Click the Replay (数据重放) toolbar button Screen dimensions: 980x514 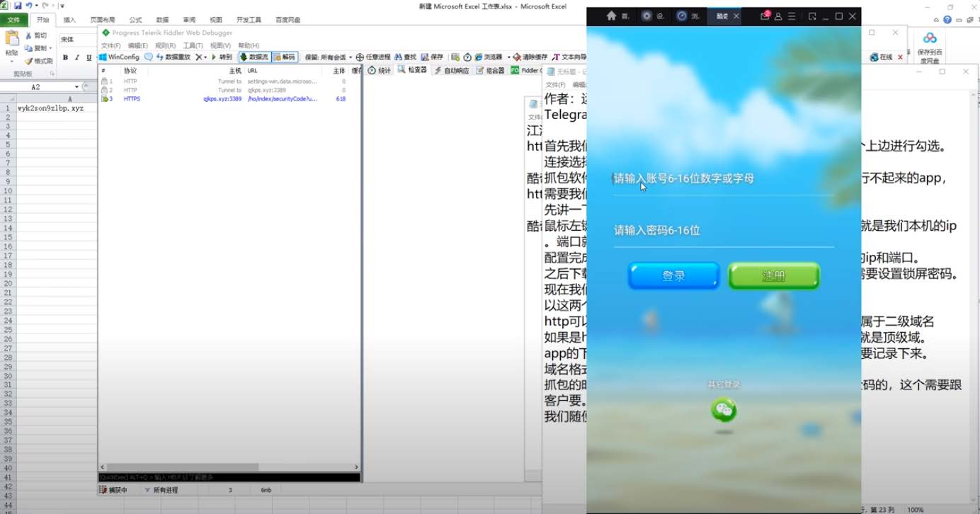(x=173, y=57)
